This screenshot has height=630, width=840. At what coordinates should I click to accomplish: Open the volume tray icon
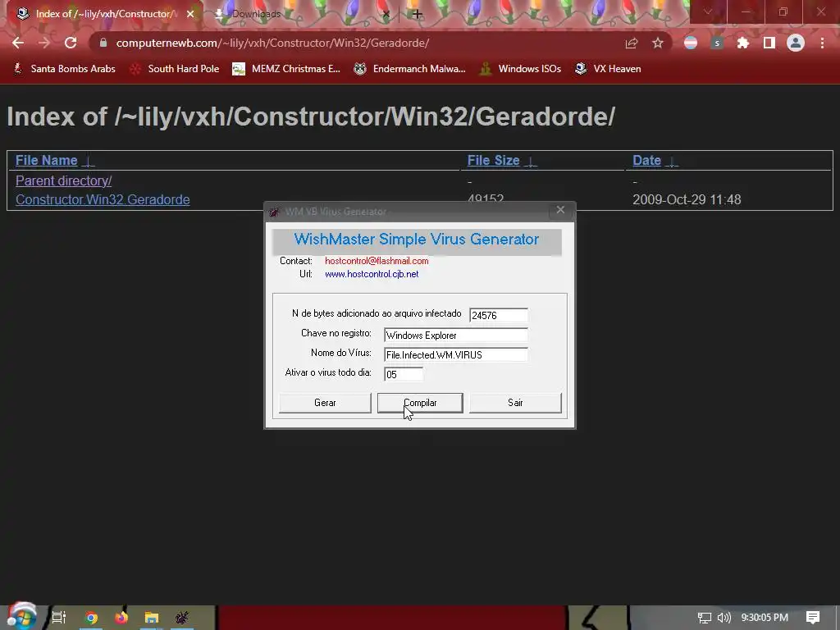click(x=724, y=618)
